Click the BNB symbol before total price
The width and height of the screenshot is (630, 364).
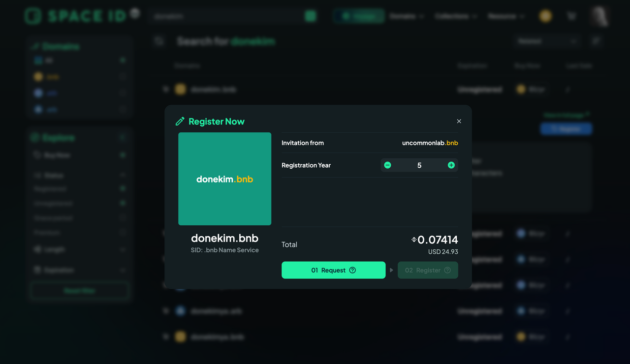coord(414,240)
